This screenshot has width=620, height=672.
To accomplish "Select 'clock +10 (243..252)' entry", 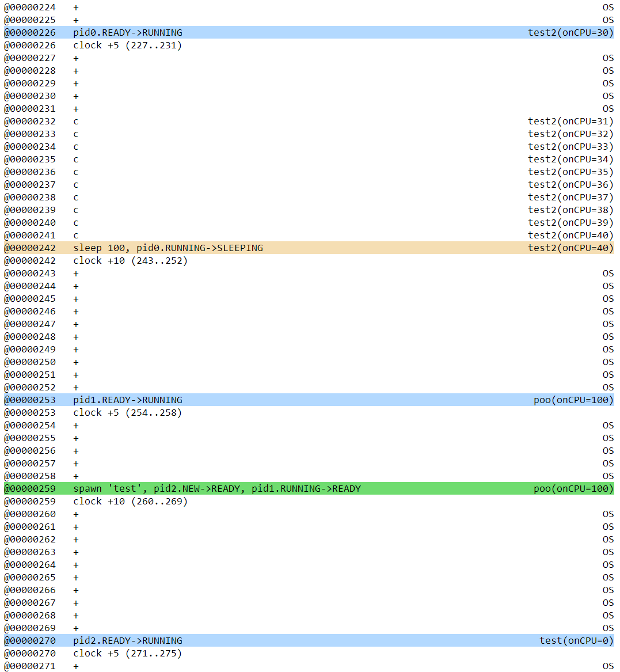I will 130,260.
